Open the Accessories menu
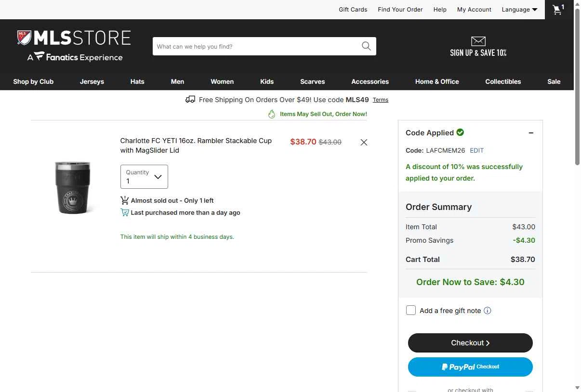The image size is (581, 392). point(370,81)
